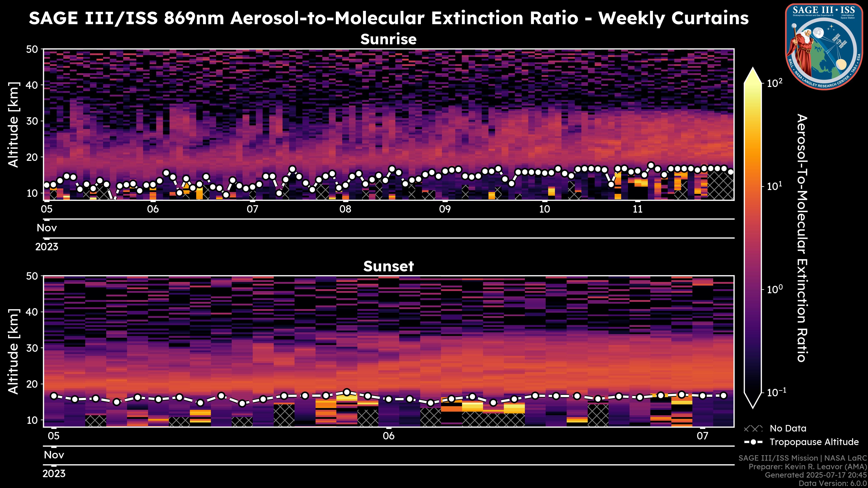Click the Sunrise panel title

coord(388,39)
